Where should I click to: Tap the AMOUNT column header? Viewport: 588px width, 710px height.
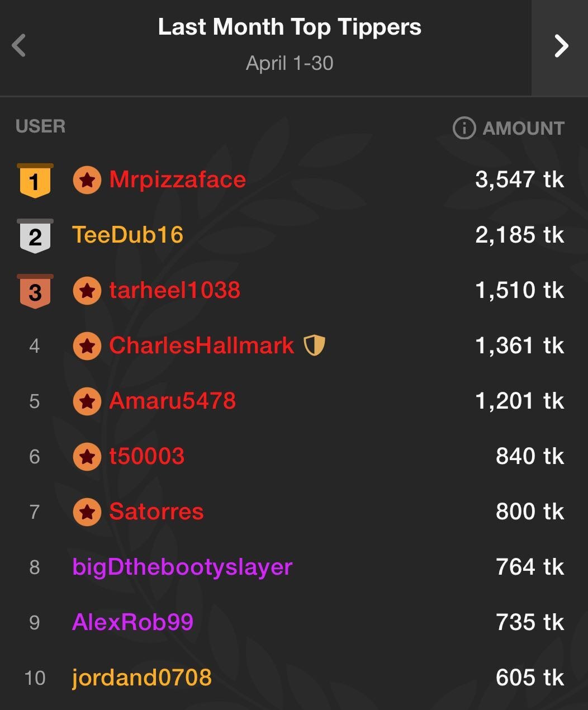point(523,128)
